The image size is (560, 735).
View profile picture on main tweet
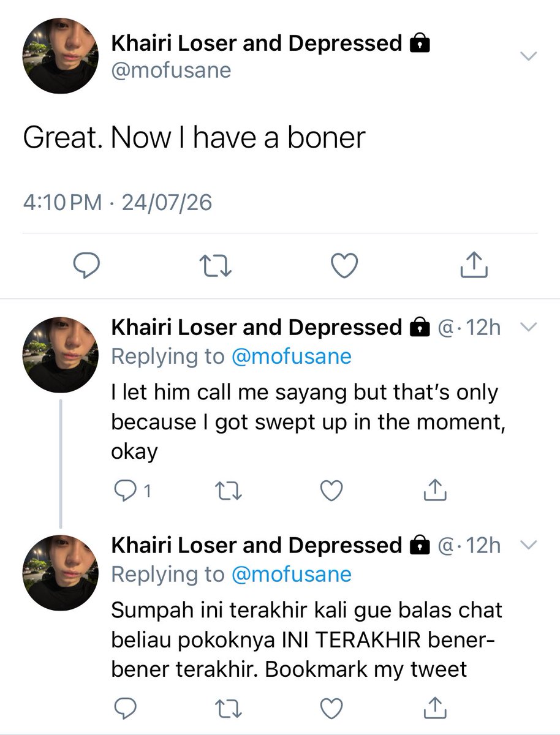point(61,56)
